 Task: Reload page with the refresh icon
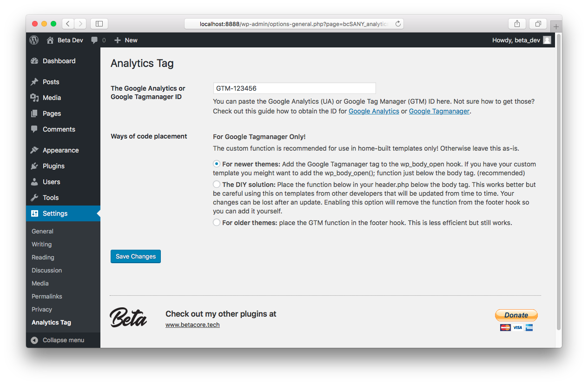(x=398, y=24)
